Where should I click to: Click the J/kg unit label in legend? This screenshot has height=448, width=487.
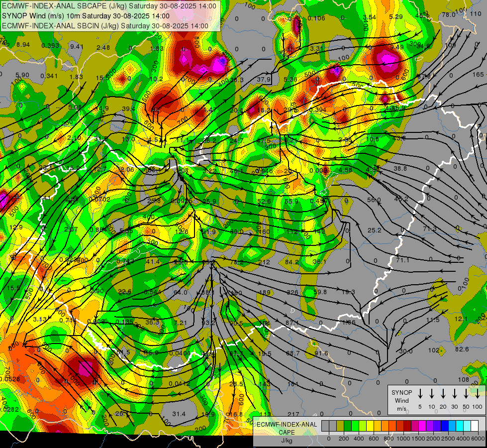[x=287, y=441]
